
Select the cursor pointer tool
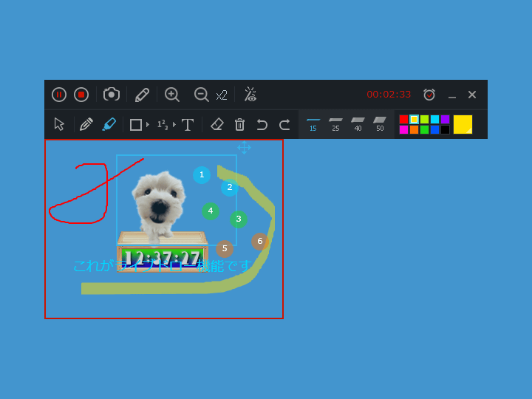59,124
